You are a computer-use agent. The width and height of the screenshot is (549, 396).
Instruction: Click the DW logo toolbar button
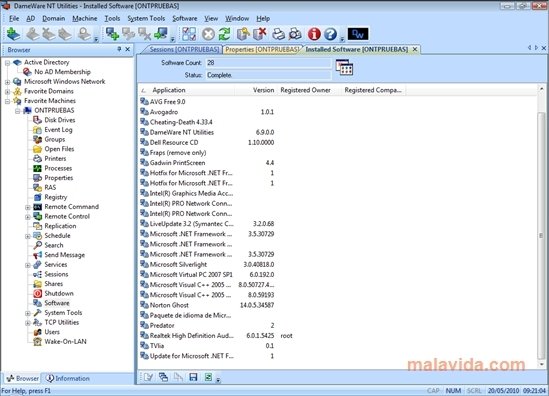358,34
